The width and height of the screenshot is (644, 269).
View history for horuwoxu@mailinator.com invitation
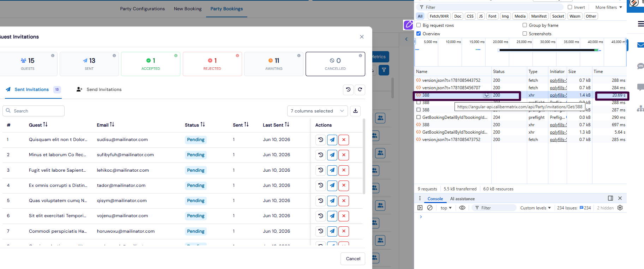(320, 231)
